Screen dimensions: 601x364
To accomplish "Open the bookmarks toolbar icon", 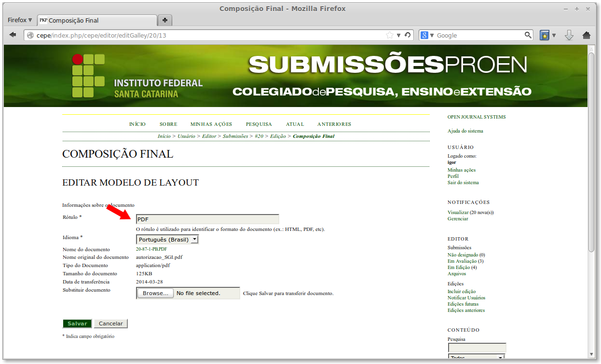I will [x=545, y=35].
